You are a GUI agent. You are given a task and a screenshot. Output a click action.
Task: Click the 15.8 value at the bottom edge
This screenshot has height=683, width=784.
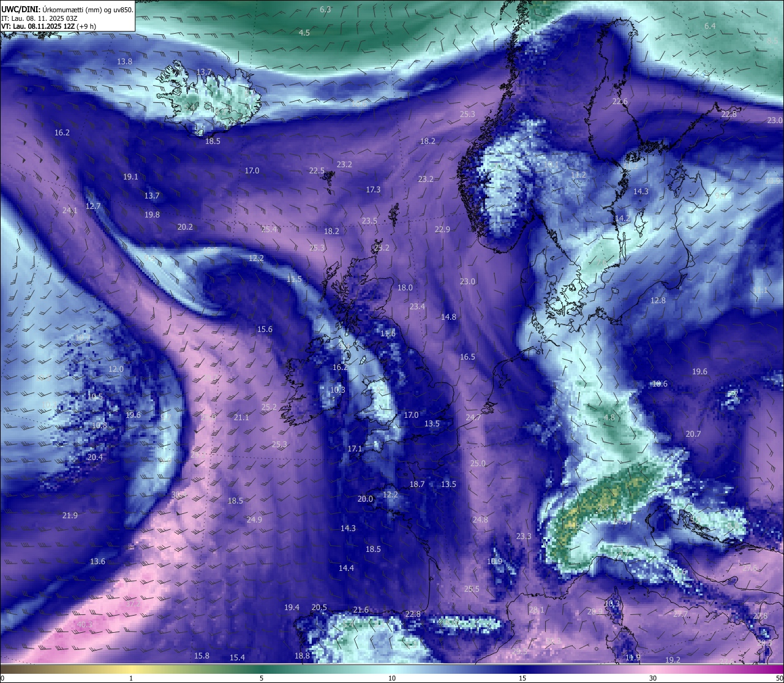(202, 655)
